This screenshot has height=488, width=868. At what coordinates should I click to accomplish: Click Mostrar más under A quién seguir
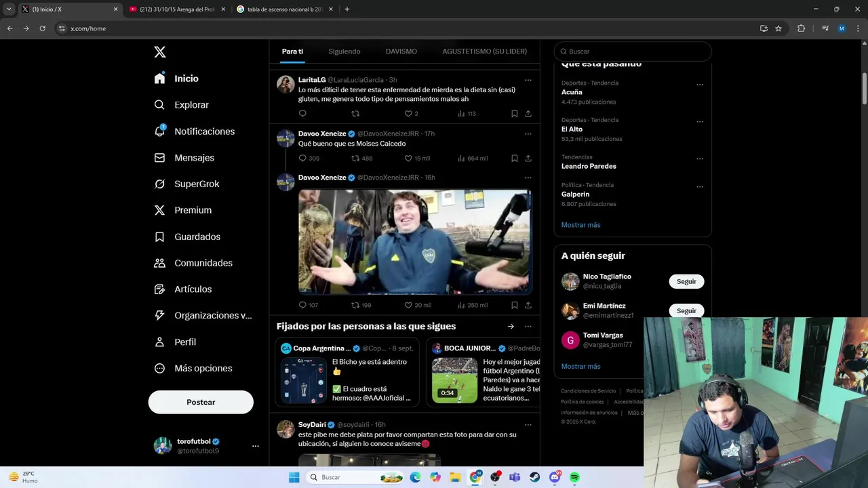[x=580, y=367]
